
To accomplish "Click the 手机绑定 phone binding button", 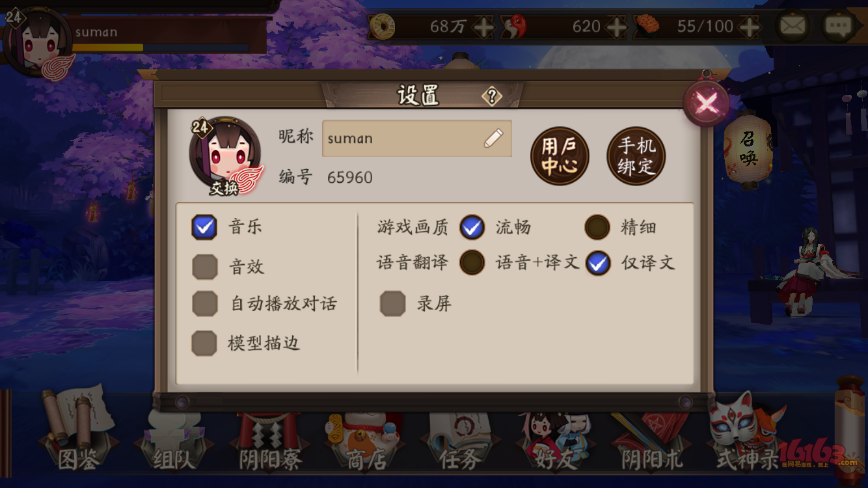I will pos(636,156).
